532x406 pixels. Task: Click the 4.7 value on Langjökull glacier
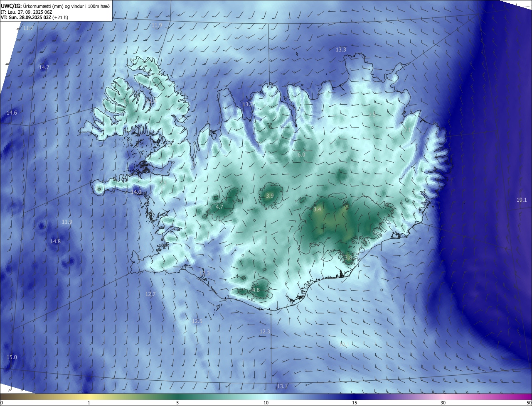pyautogui.click(x=220, y=207)
